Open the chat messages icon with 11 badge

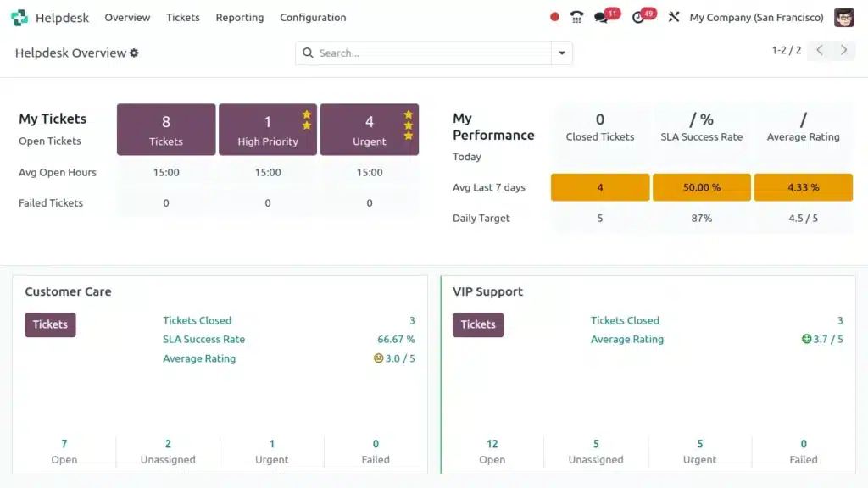(x=603, y=17)
